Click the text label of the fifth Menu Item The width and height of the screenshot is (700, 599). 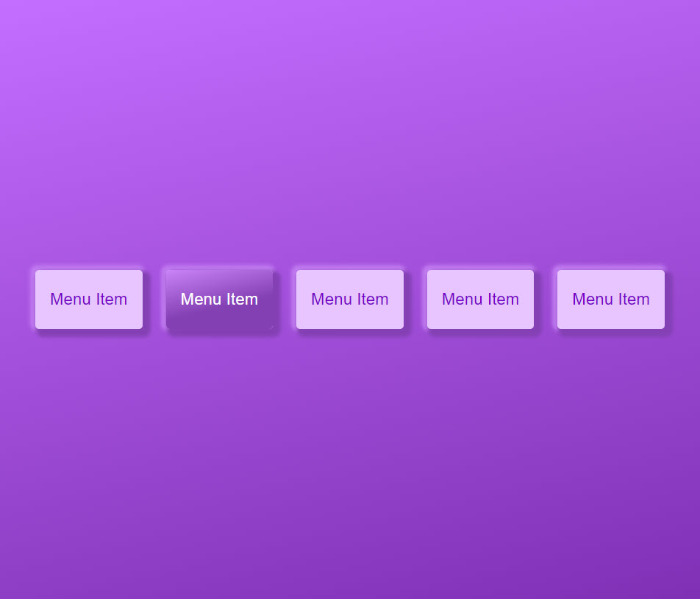pyautogui.click(x=610, y=299)
